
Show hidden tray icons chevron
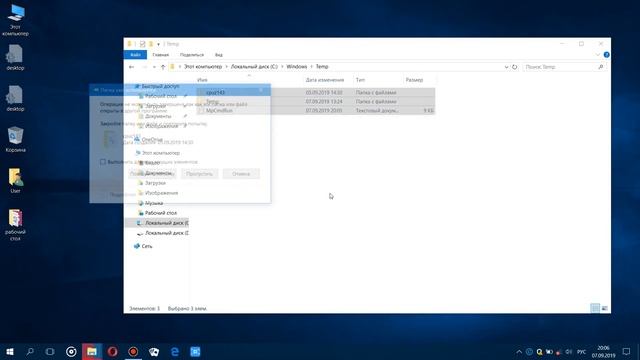[519, 352]
